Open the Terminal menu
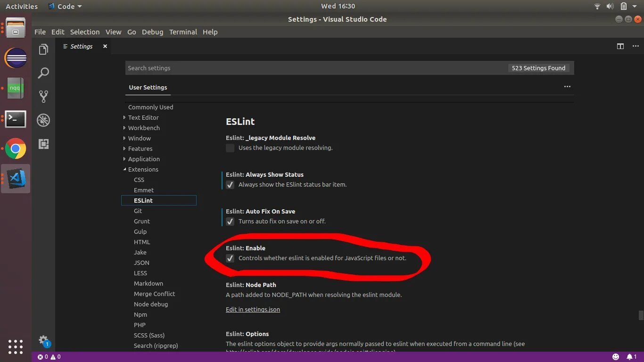Viewport: 644px width, 362px height. pyautogui.click(x=183, y=32)
